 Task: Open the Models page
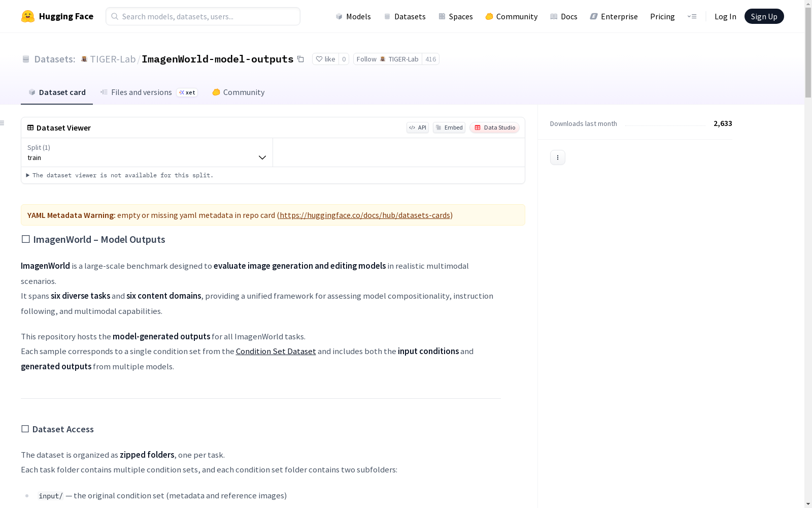click(x=353, y=16)
